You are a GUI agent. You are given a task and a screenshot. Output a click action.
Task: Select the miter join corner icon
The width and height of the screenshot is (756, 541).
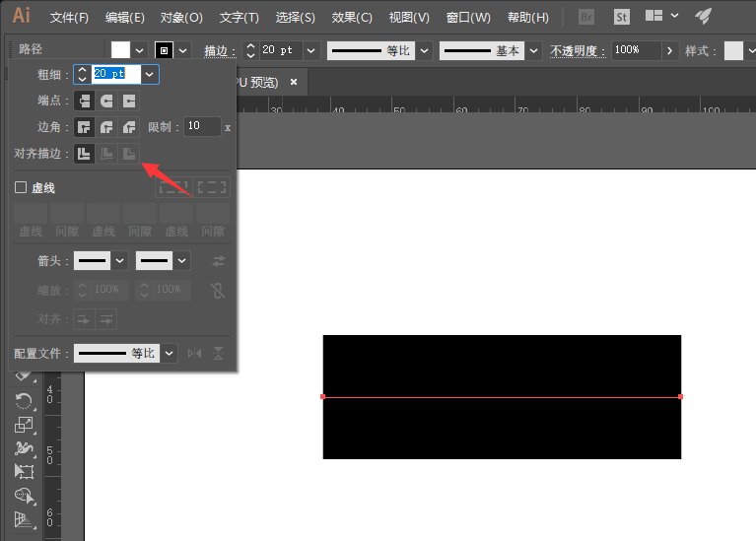pyautogui.click(x=85, y=127)
